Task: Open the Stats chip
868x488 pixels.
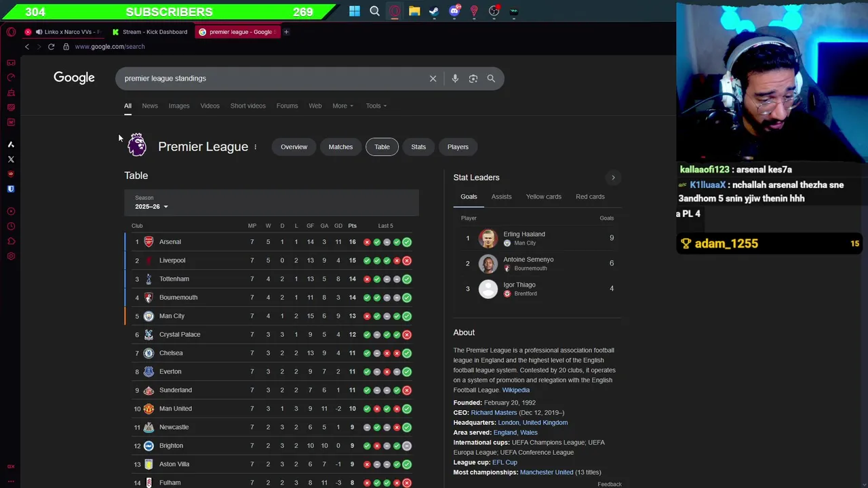Action: click(418, 147)
